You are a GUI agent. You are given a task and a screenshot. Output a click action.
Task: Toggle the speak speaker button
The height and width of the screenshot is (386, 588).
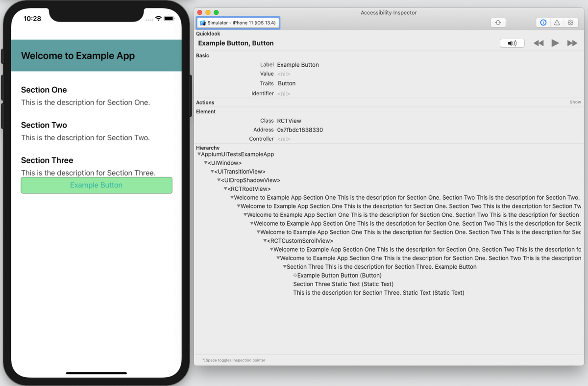click(512, 43)
